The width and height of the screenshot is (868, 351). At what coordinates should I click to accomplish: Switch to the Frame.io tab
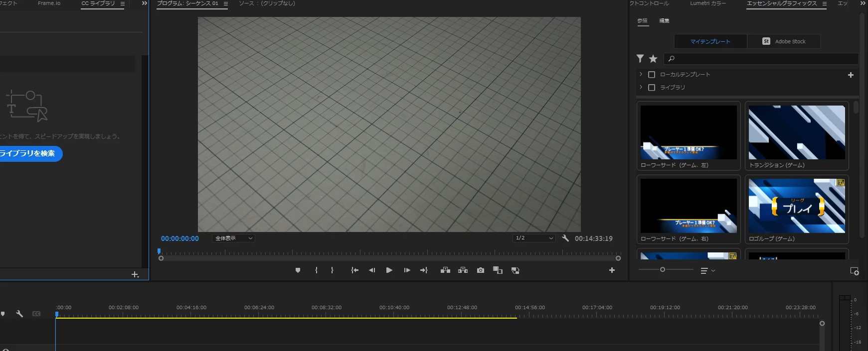coord(49,3)
